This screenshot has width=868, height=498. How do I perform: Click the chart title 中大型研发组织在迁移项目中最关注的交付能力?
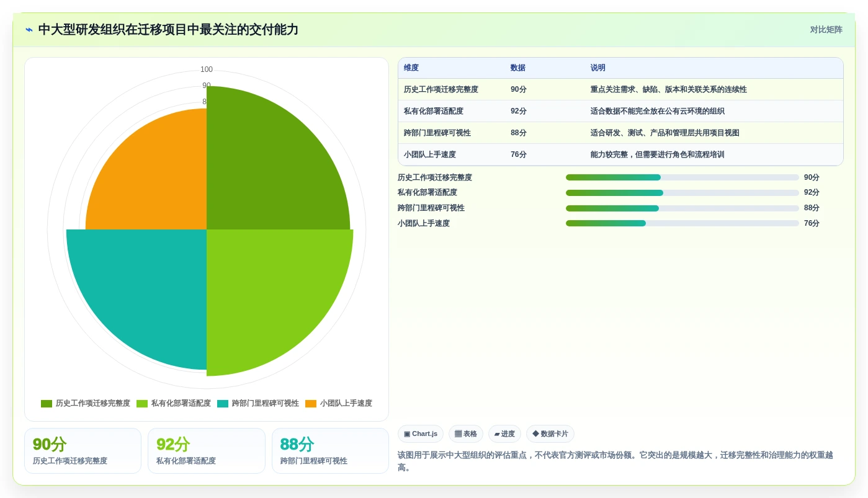tap(168, 30)
